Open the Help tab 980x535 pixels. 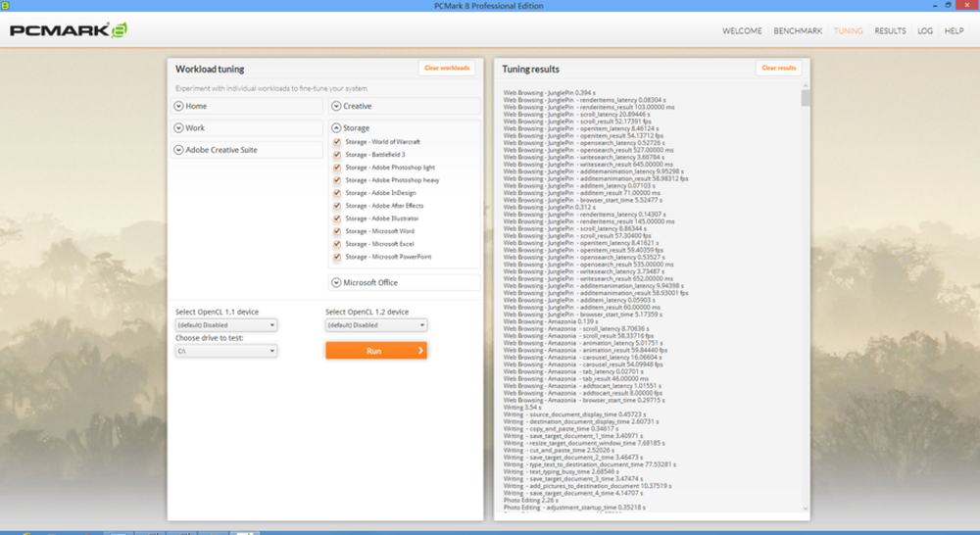tap(954, 30)
